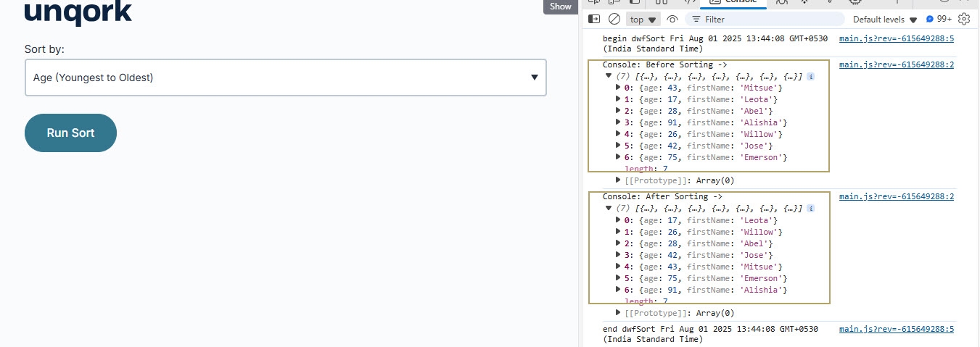Collapse the Before Sorting array of 7
The image size is (980, 347).
609,75
